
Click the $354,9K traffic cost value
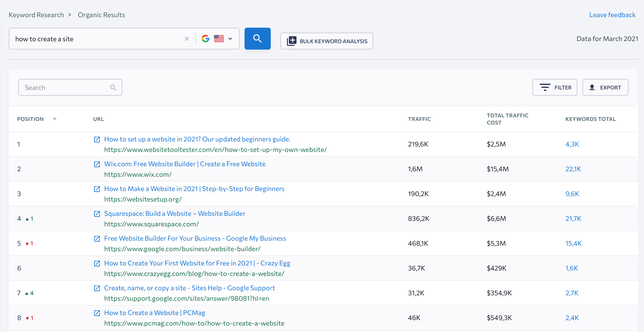[499, 293]
